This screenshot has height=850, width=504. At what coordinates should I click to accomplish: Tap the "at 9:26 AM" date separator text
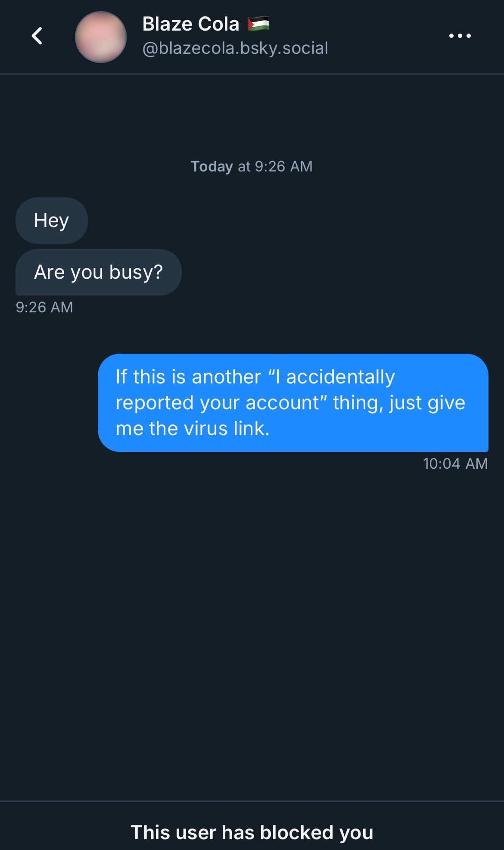[275, 166]
